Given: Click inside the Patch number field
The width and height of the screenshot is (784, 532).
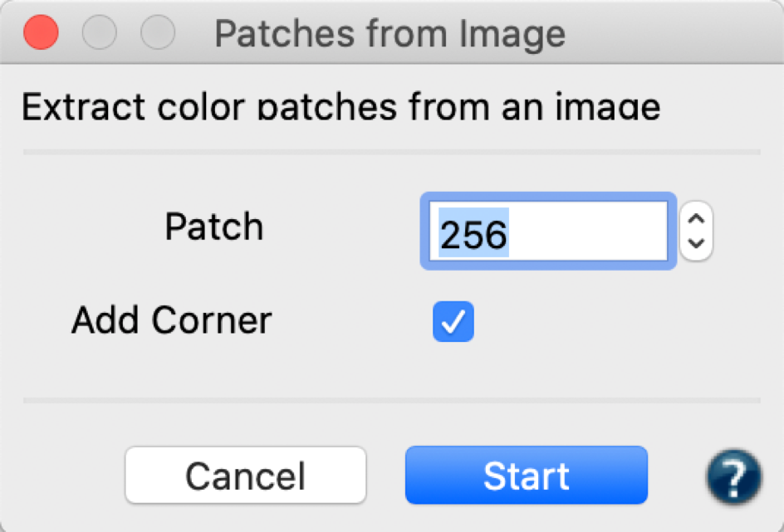Looking at the screenshot, I should pos(548,232).
